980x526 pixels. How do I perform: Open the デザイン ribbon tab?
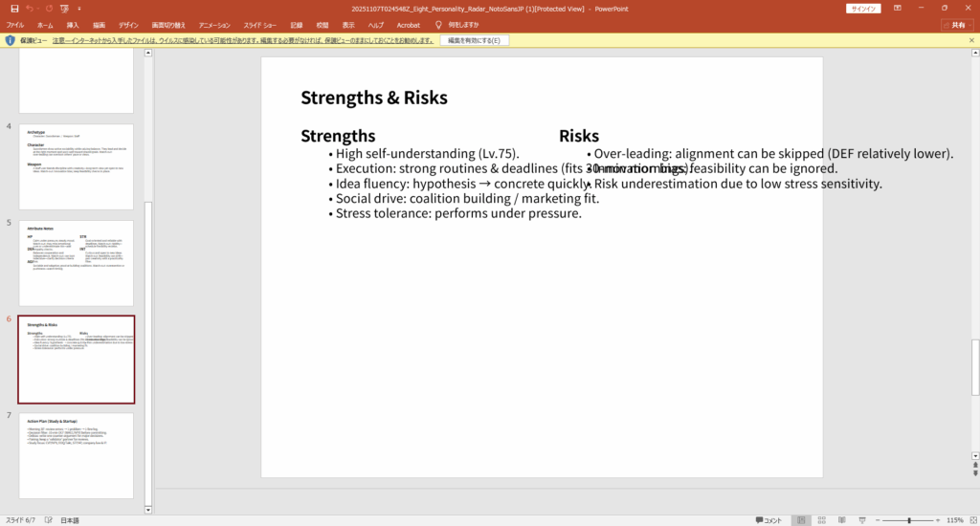point(128,24)
